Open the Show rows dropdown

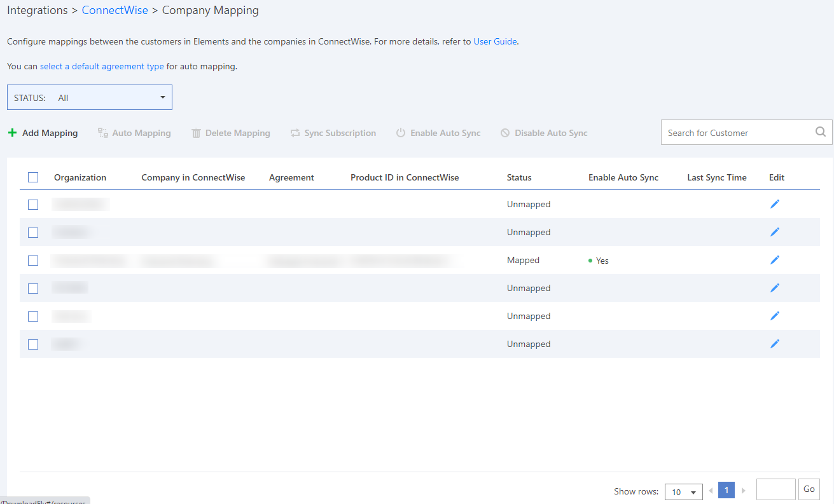pos(684,491)
